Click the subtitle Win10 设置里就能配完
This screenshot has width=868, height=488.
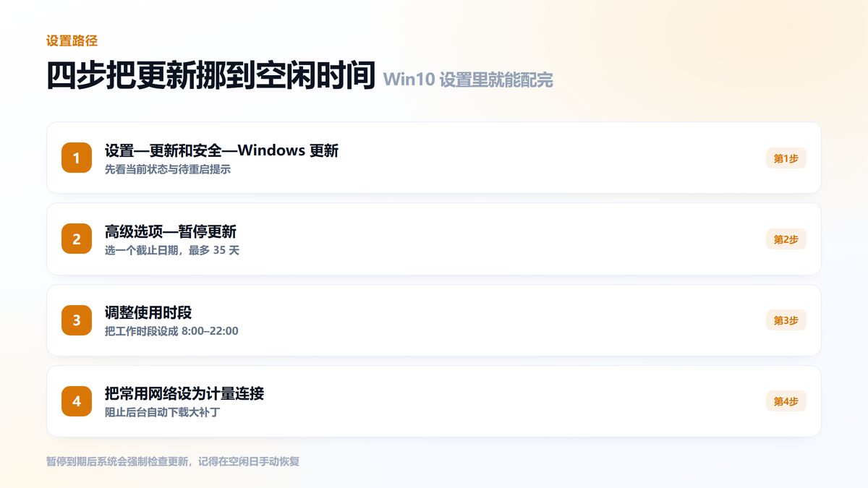point(468,80)
